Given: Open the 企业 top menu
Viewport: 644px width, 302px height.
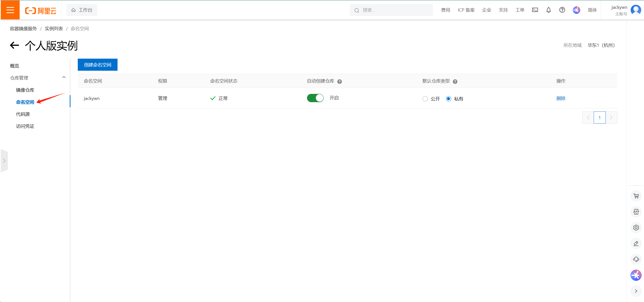Looking at the screenshot, I should pyautogui.click(x=487, y=10).
